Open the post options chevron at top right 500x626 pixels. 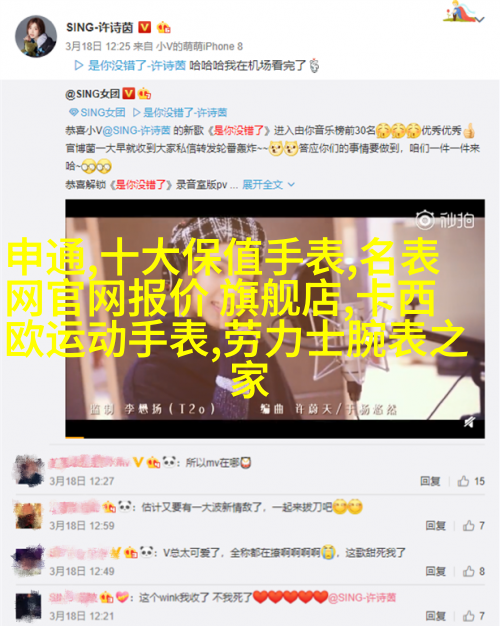481,19
